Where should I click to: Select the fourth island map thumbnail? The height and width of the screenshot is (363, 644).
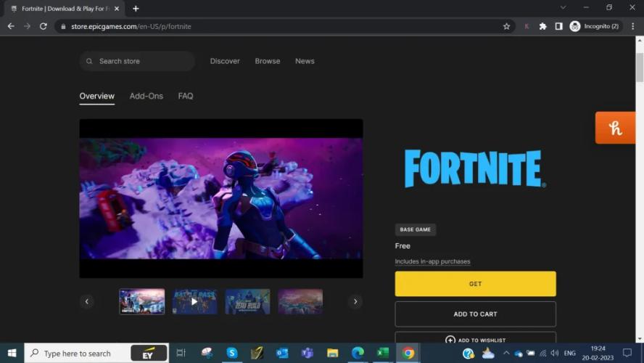(x=300, y=301)
